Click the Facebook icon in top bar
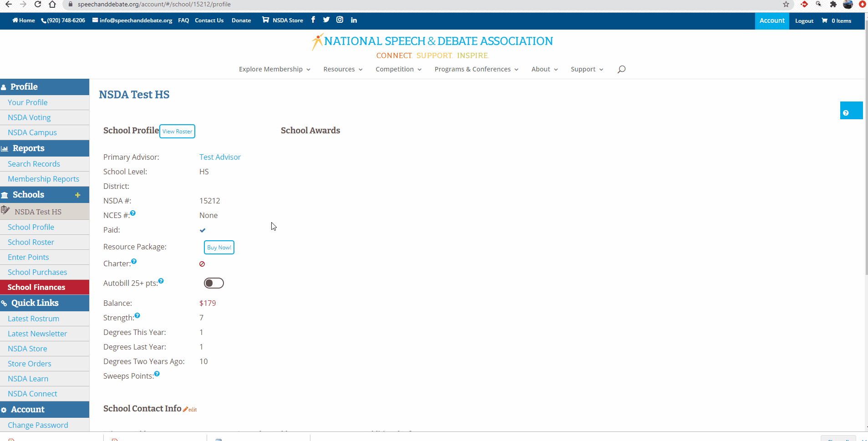 (313, 20)
